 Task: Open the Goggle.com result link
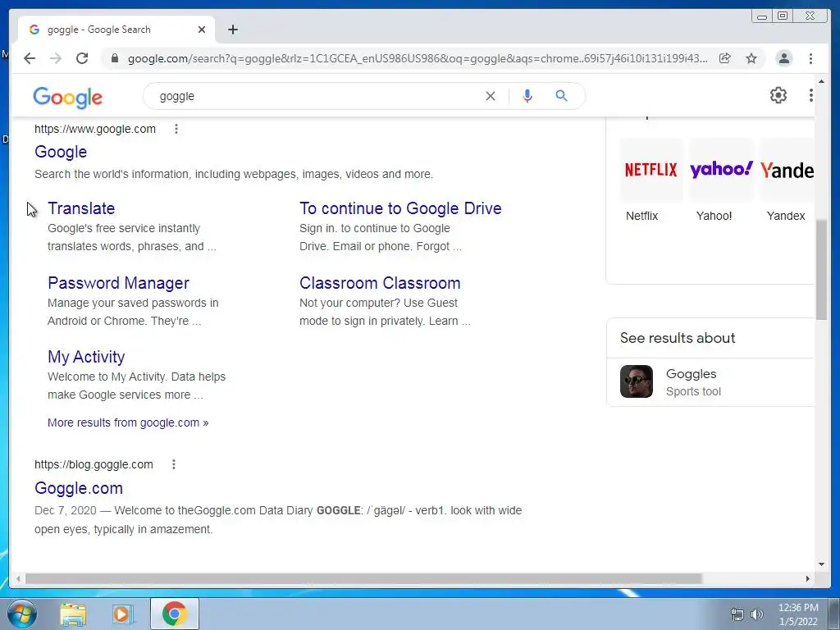pos(79,488)
